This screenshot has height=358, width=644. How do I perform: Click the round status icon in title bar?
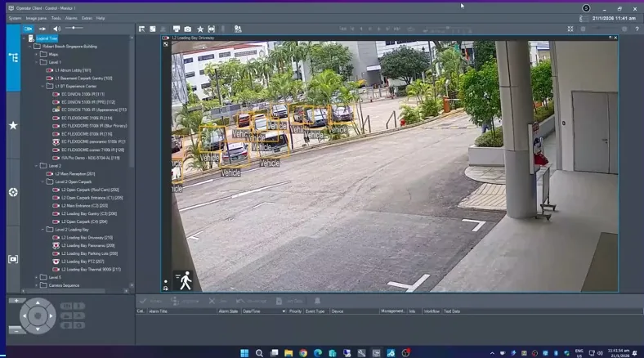586,8
